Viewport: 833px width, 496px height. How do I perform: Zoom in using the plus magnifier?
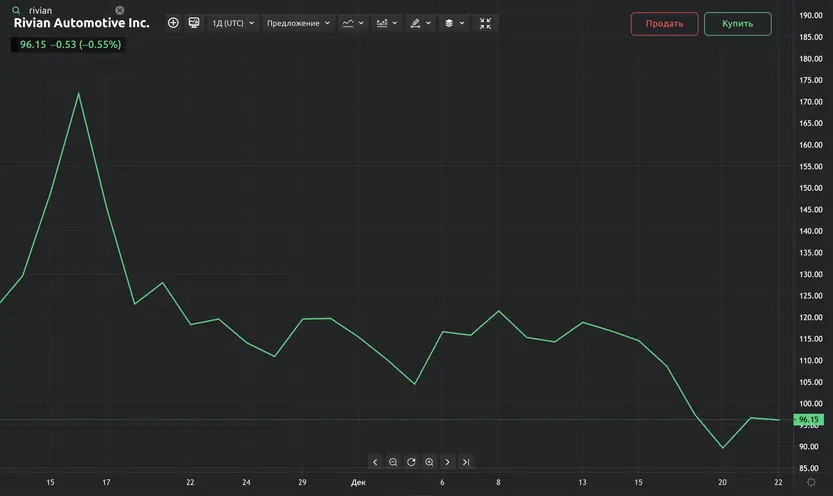tap(429, 462)
